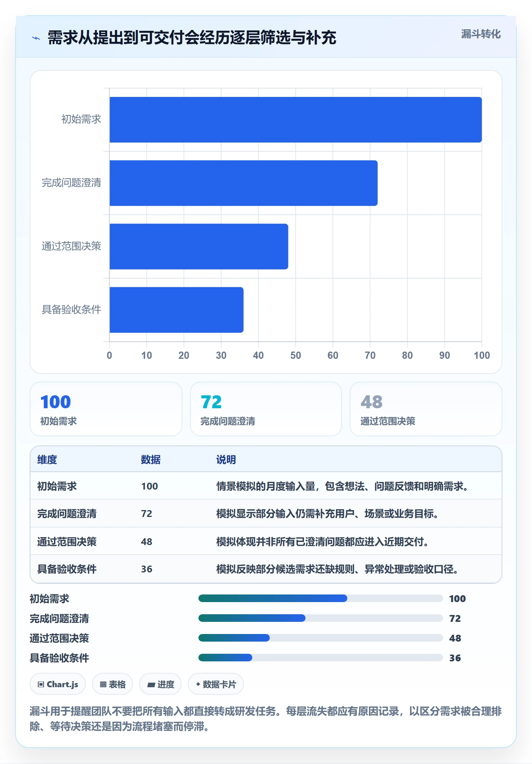Select the 通过范围决策 table row cell
The image size is (532, 764).
click(67, 542)
